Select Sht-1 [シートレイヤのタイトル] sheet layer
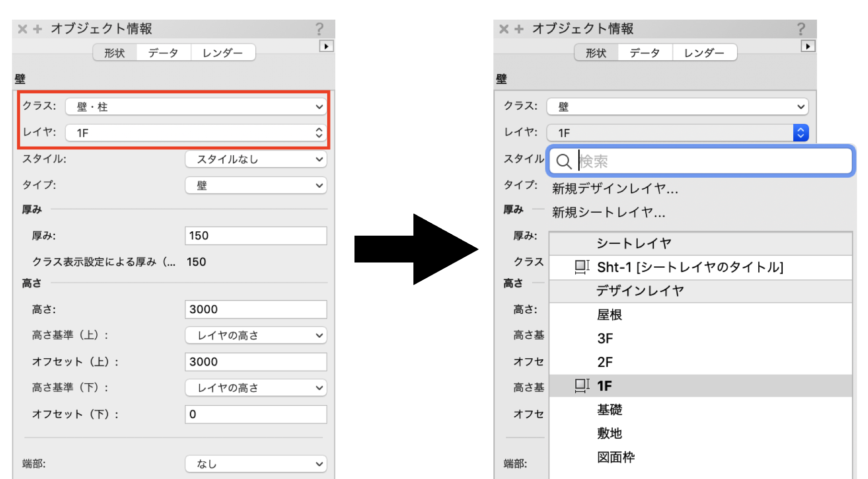Viewport: 868px width, 479px height. pyautogui.click(x=700, y=267)
